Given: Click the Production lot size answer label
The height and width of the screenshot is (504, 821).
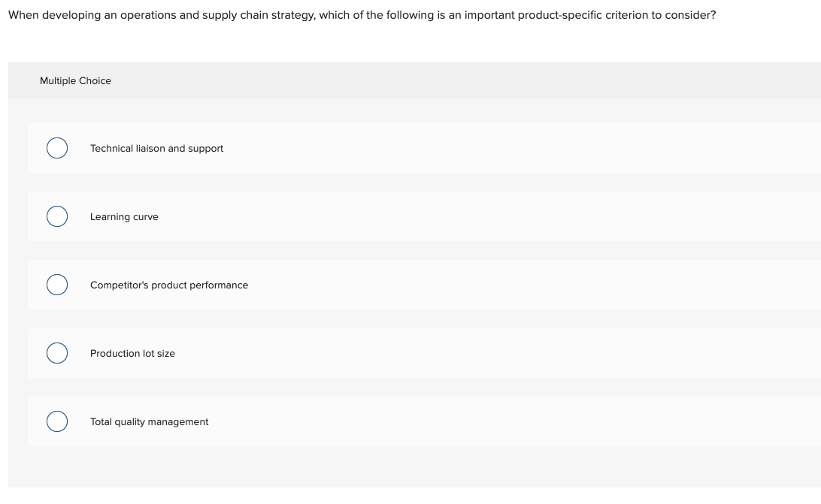Looking at the screenshot, I should click(132, 353).
